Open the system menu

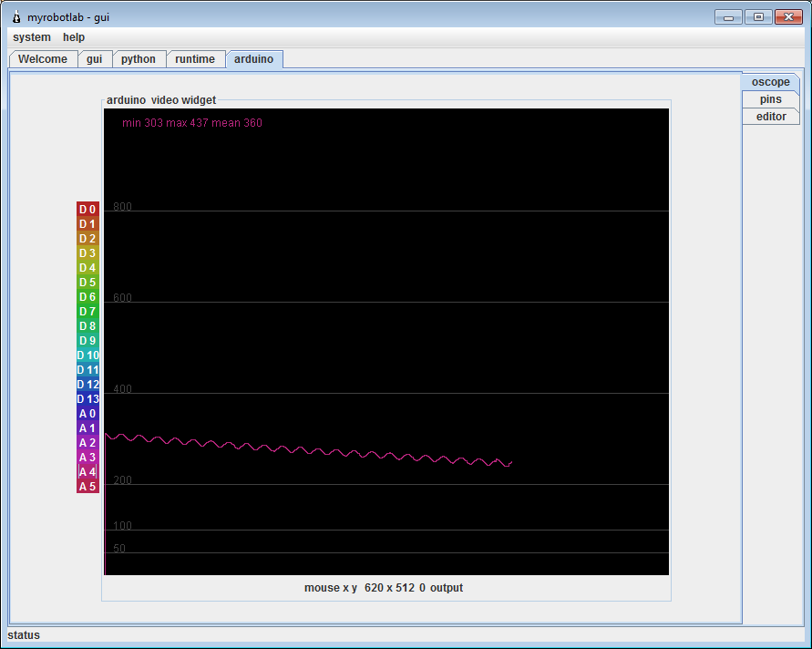[x=32, y=37]
